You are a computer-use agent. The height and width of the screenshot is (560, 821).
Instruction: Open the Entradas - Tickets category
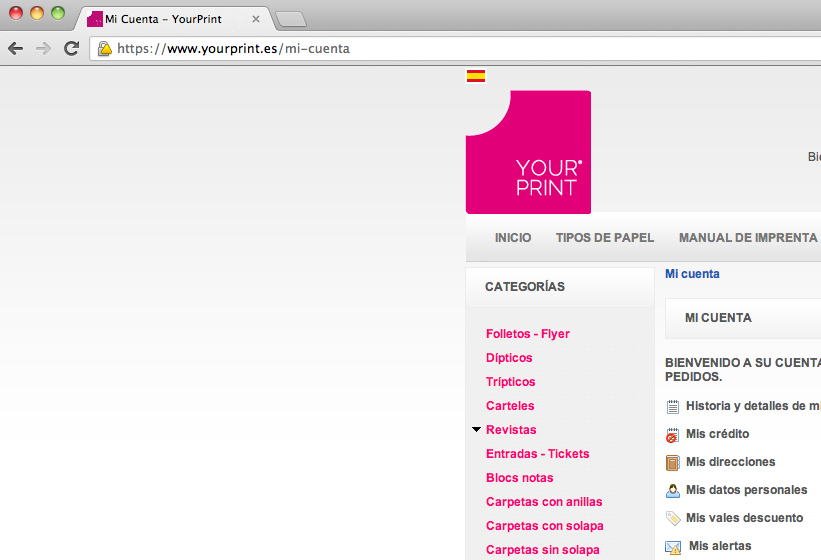(538, 454)
